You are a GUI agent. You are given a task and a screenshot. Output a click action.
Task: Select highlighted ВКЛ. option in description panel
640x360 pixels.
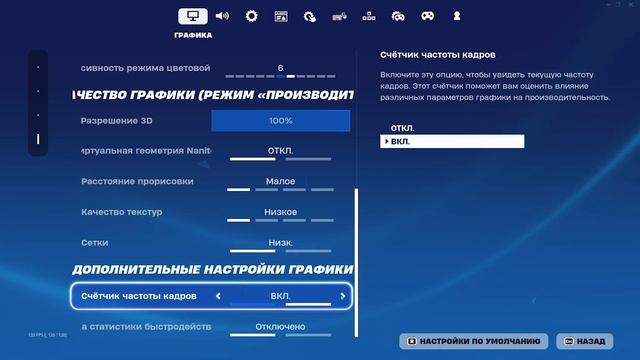click(452, 142)
